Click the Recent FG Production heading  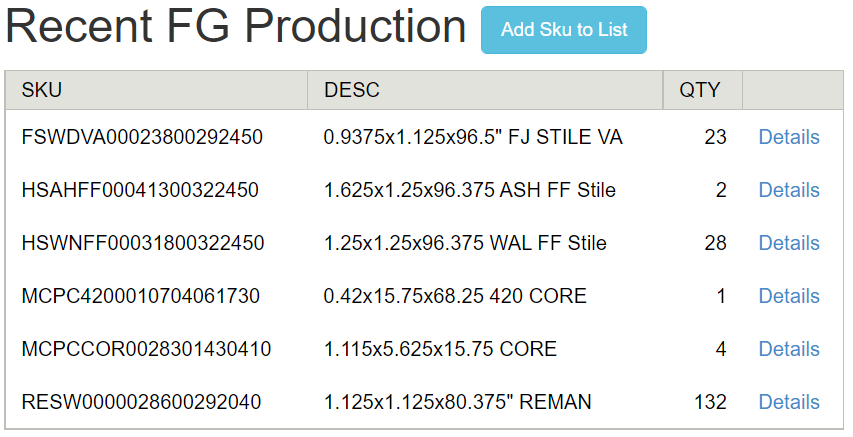pos(236,26)
